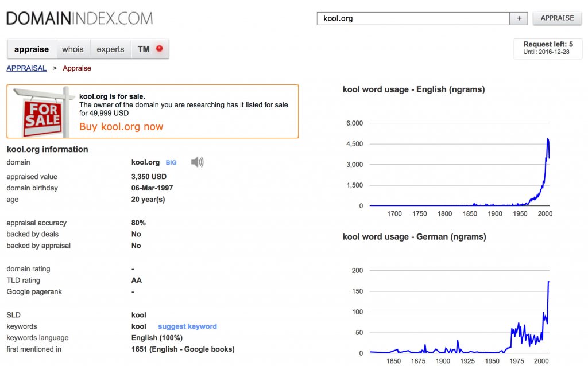The image size is (588, 366).
Task: Select appraisal accuracy 80% value
Action: (x=138, y=223)
